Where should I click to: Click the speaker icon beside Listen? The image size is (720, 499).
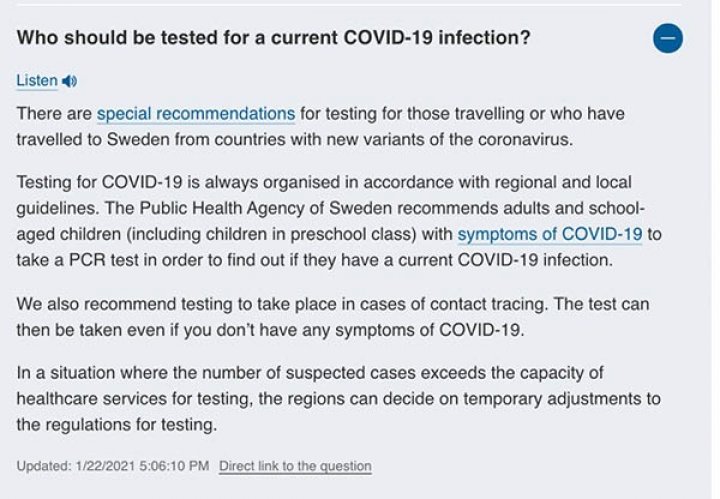69,81
